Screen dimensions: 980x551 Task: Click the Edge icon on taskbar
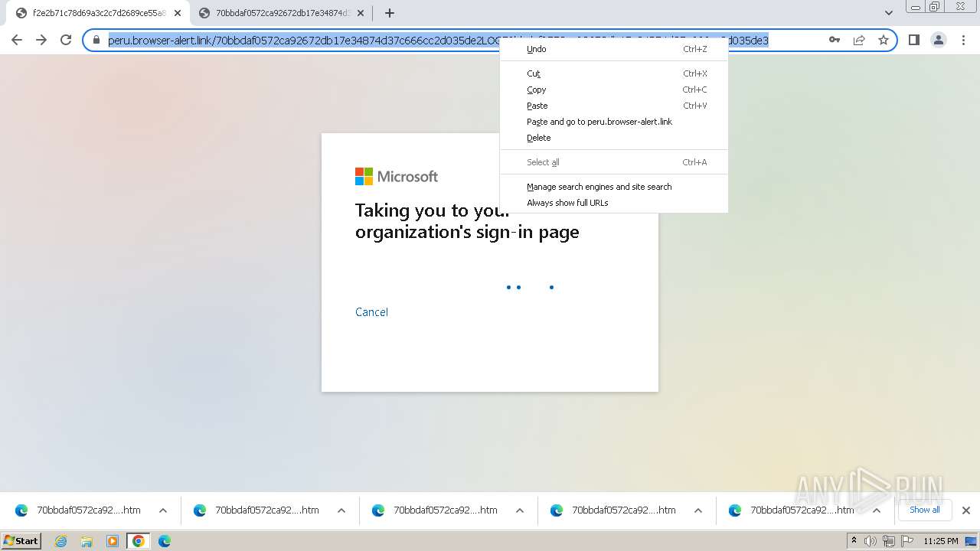(x=165, y=541)
